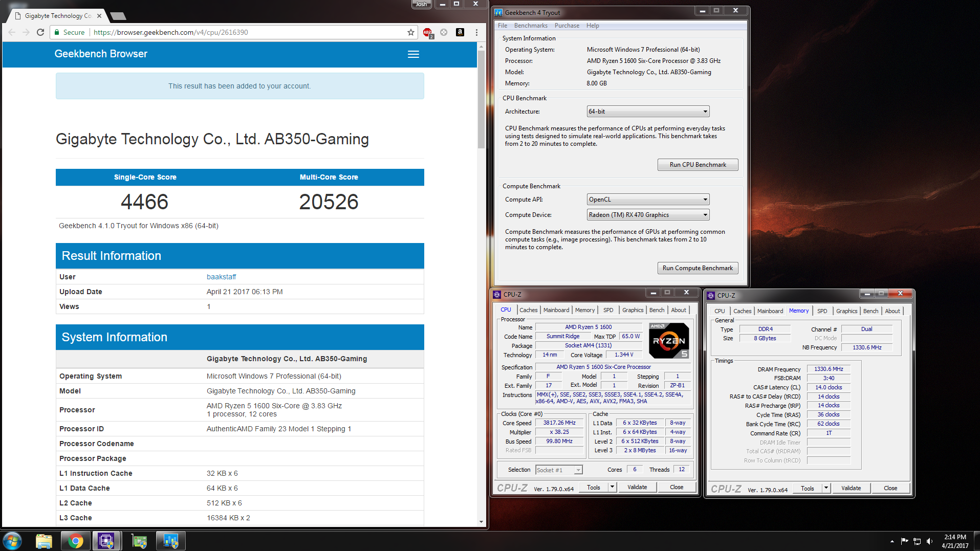Open the Geekbench Purchase menu
The width and height of the screenshot is (980, 551).
tap(567, 26)
